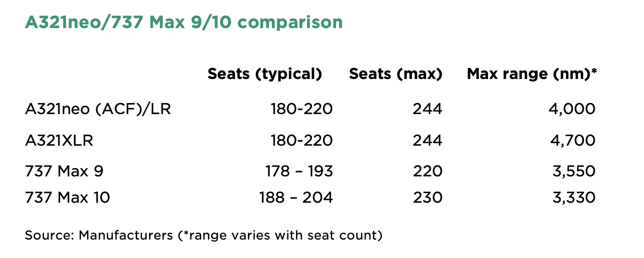
Task: Select the A321XLR row label
Action: click(x=59, y=140)
